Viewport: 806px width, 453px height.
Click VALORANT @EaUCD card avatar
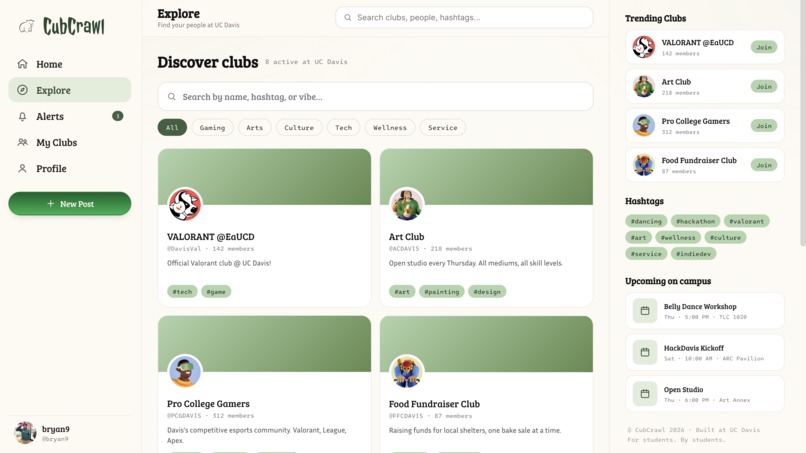pos(185,204)
